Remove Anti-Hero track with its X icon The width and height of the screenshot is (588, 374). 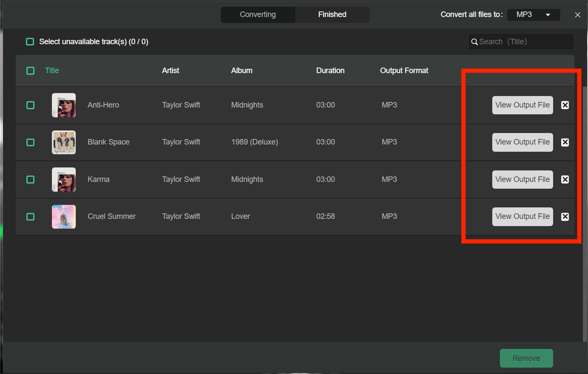click(565, 105)
